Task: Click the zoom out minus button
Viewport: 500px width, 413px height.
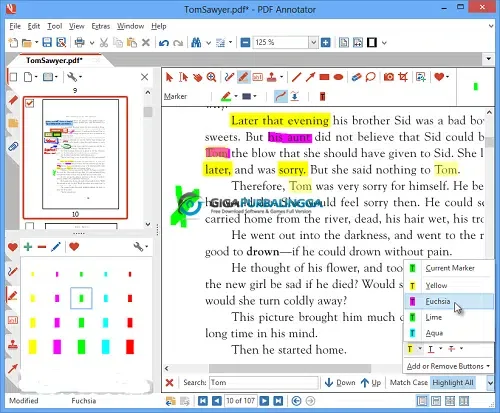Action: point(245,42)
